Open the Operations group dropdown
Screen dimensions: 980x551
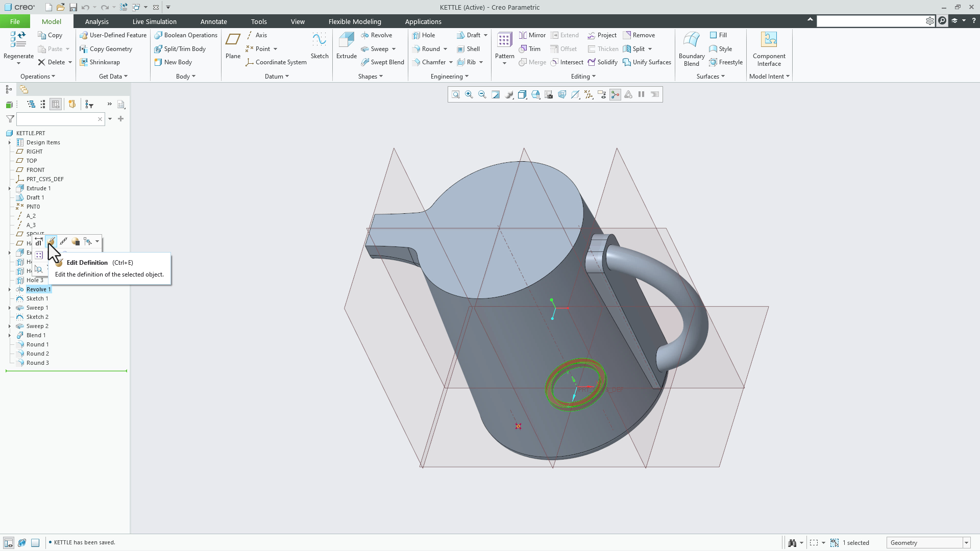click(x=37, y=77)
